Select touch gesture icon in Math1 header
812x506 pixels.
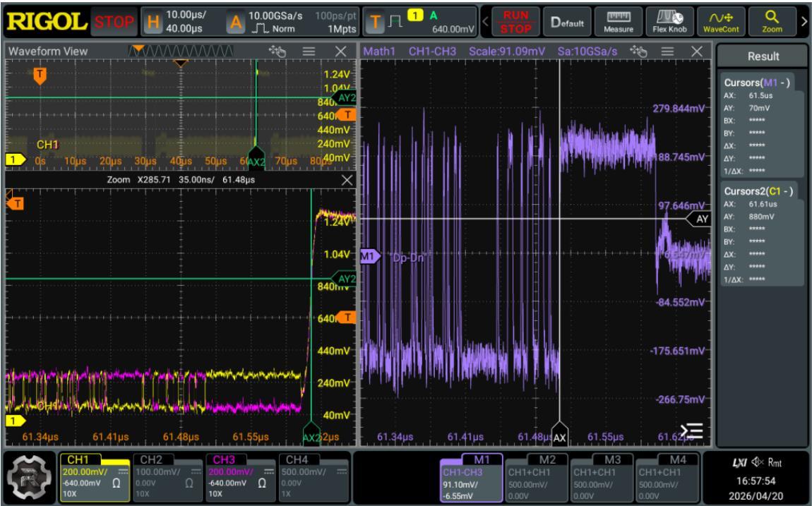638,52
